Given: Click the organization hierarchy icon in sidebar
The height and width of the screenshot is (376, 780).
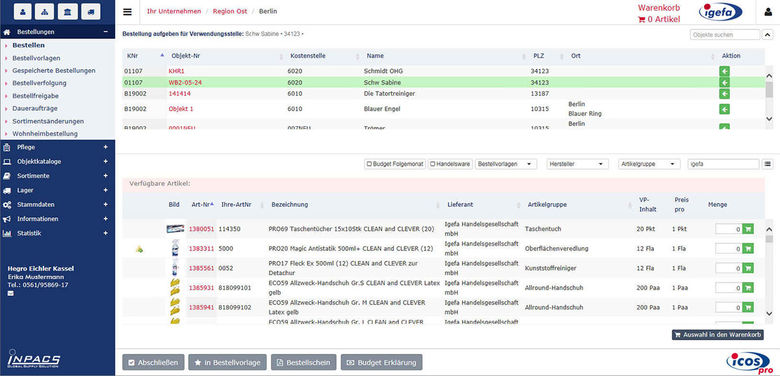Looking at the screenshot, I should tap(45, 11).
